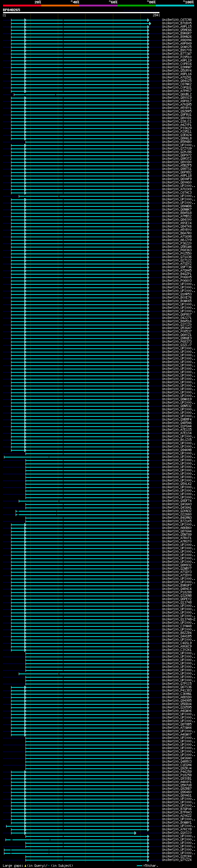Click the 284 query end position label
This screenshot has width=197, height=868.
point(155,15)
